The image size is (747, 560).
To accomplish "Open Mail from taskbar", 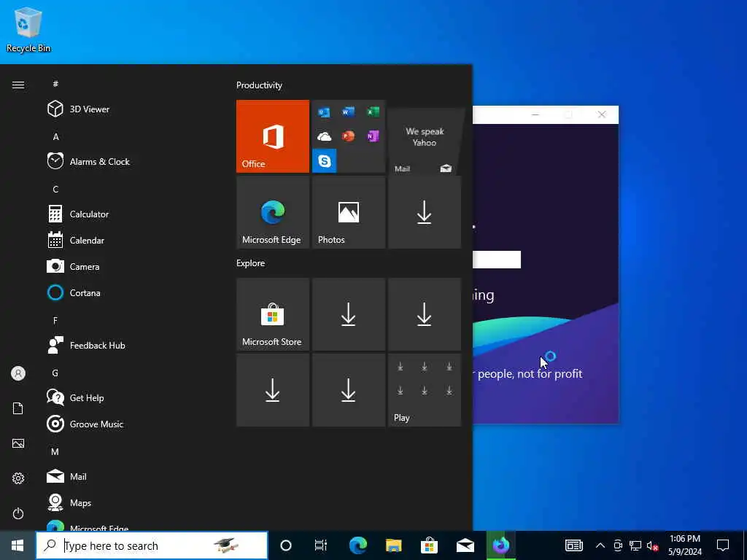I will (x=465, y=545).
